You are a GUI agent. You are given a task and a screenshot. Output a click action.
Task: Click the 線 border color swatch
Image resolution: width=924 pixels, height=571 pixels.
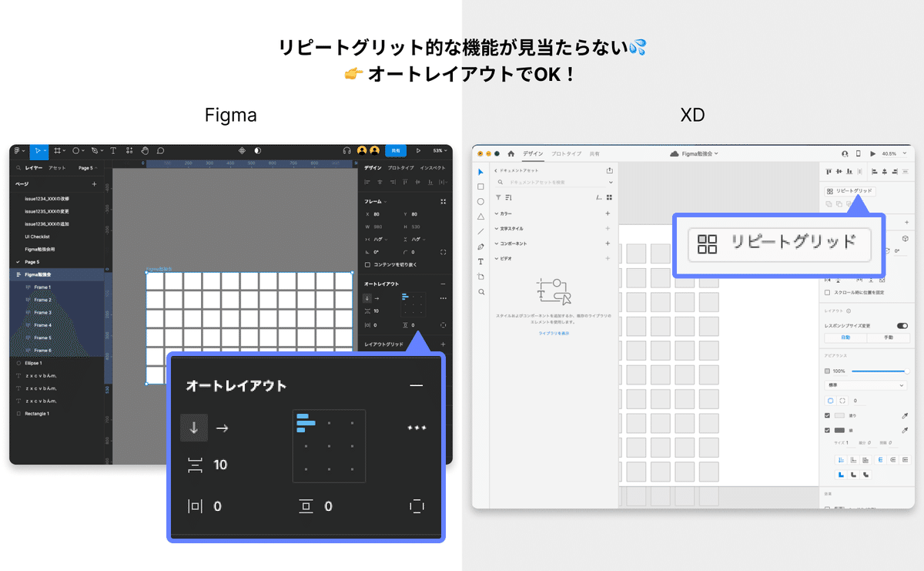pos(839,430)
